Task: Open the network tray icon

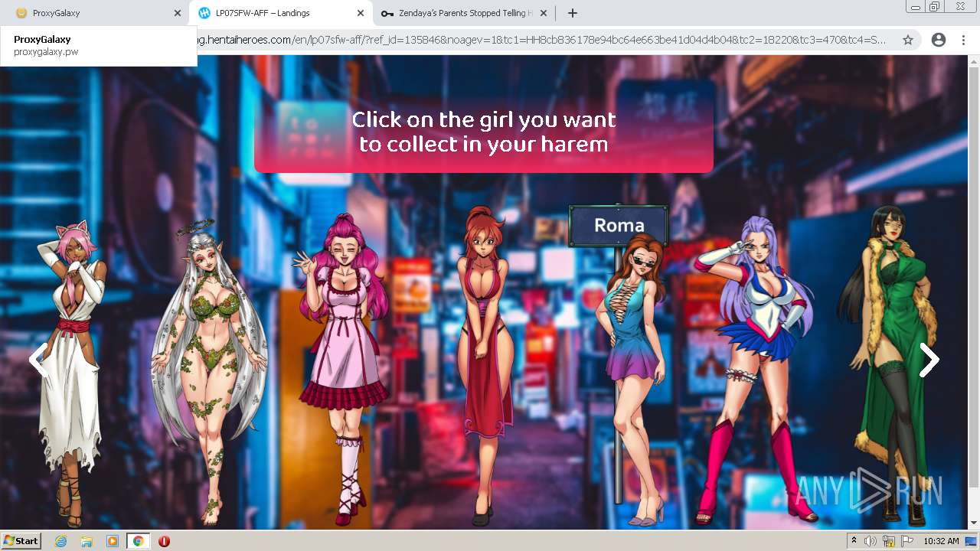Action: point(889,541)
